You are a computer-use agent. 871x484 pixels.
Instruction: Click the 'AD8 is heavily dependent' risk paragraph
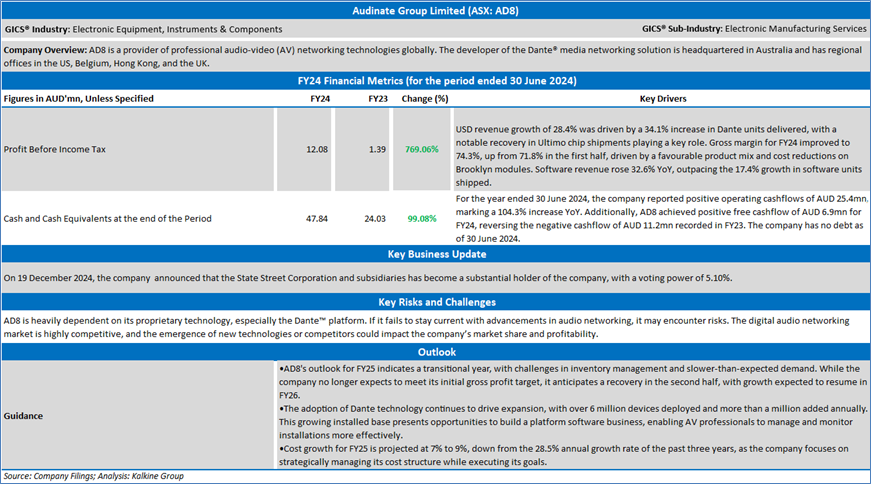tap(426, 327)
